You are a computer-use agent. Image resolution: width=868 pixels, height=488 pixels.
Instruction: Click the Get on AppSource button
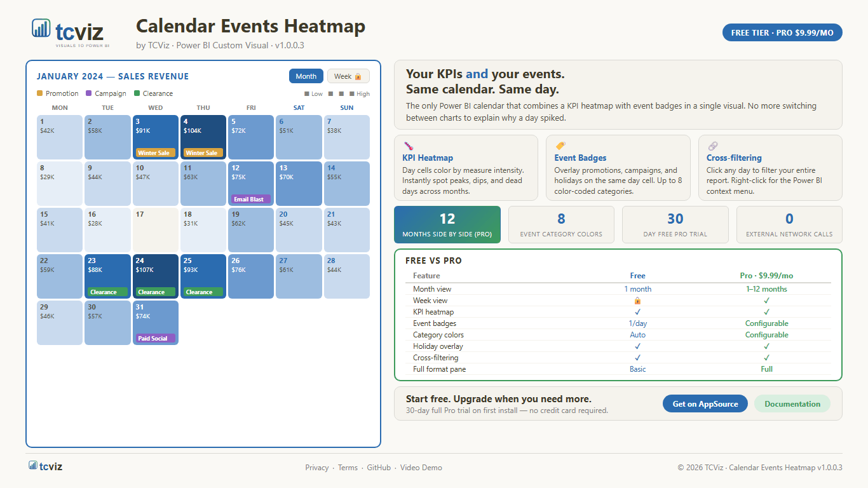705,403
